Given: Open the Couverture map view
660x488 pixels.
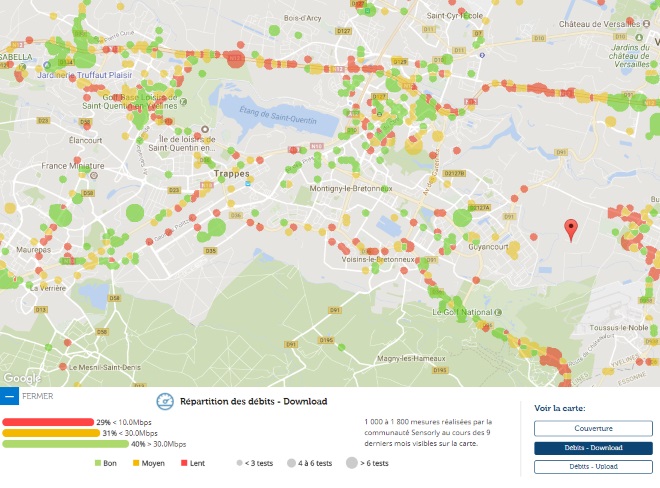Looking at the screenshot, I should click(593, 428).
